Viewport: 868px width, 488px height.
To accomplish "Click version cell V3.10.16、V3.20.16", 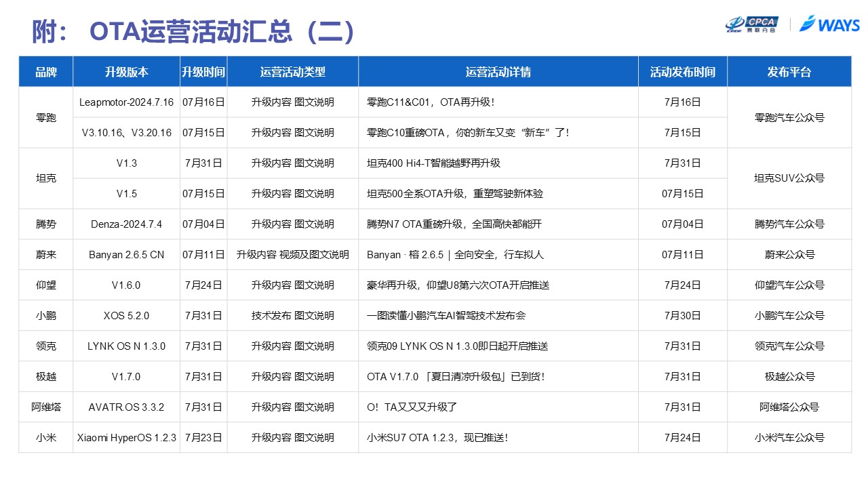I will [126, 133].
